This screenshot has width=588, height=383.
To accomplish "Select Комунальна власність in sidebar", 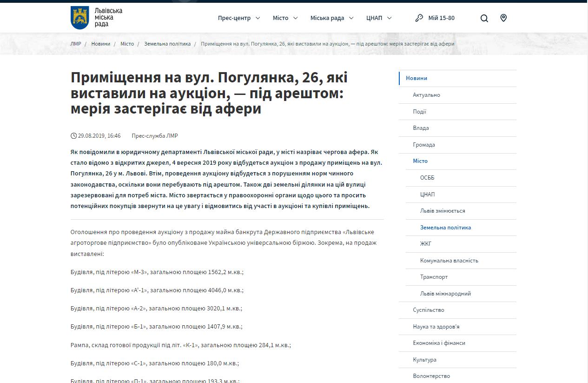I will coord(449,261).
